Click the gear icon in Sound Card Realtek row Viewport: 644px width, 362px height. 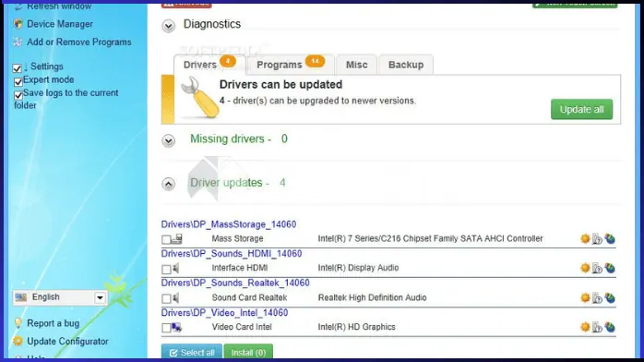[585, 298]
